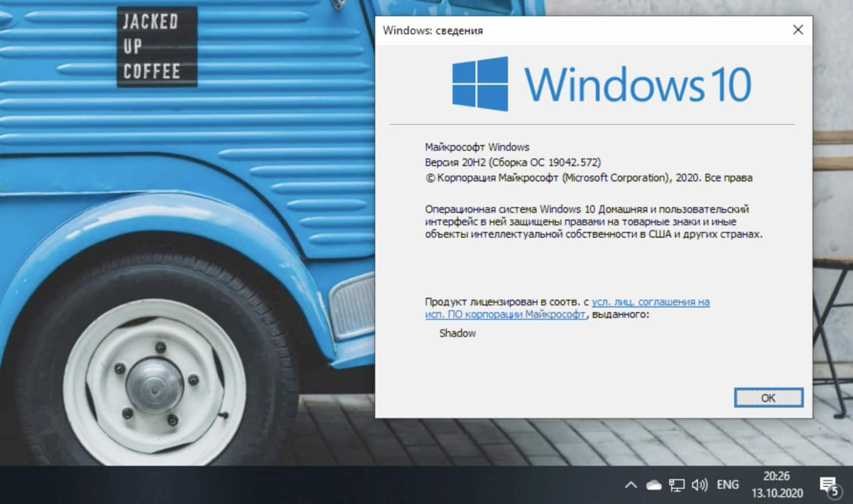Viewport: 853px width, 504px height.
Task: Open the volume speaker icon
Action: pos(699,485)
